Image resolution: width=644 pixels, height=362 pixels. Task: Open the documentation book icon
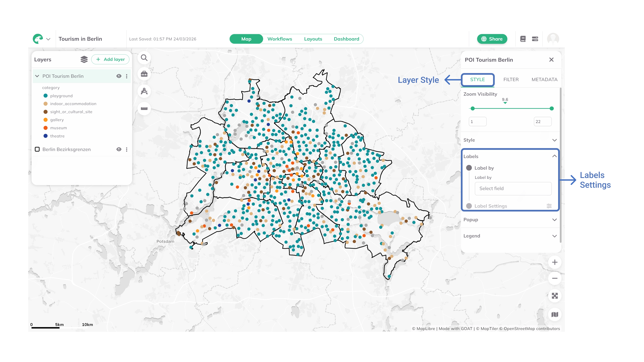pyautogui.click(x=523, y=39)
